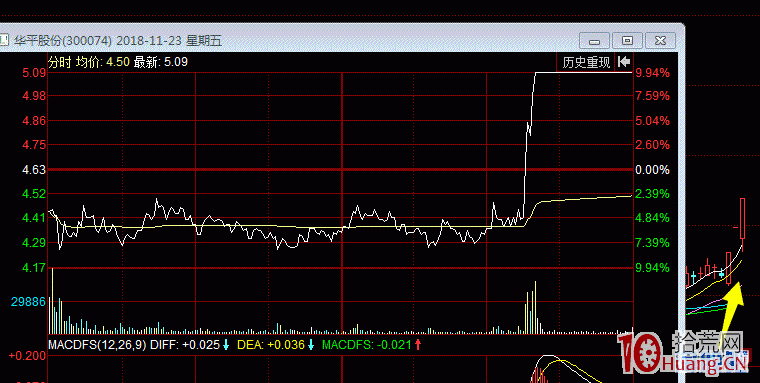This screenshot has width=760, height=383.
Task: Click the 历史重现 button
Action: [586, 62]
